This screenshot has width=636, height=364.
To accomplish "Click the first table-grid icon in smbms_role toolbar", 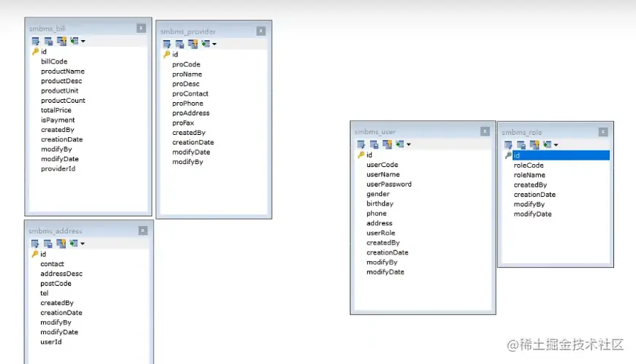I will click(508, 144).
